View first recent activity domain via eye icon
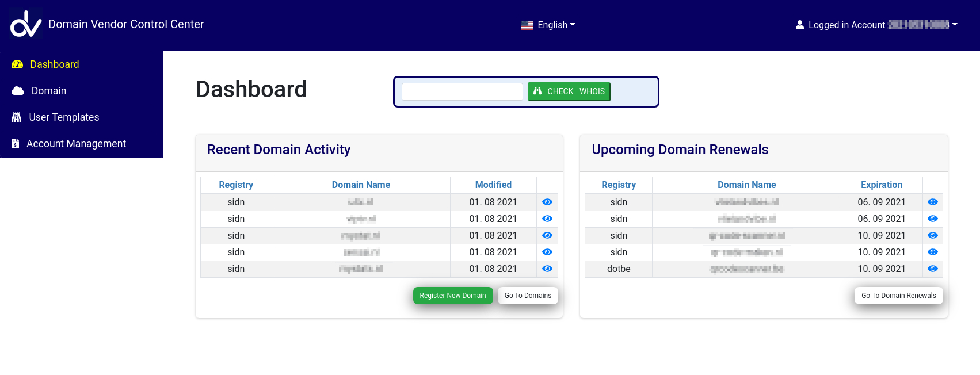Screen dimensions: 980x375 click(547, 202)
